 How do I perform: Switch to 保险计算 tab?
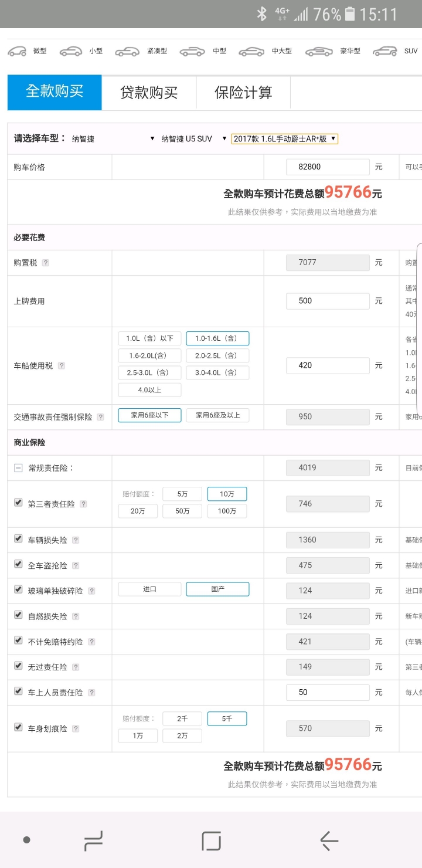(x=243, y=92)
